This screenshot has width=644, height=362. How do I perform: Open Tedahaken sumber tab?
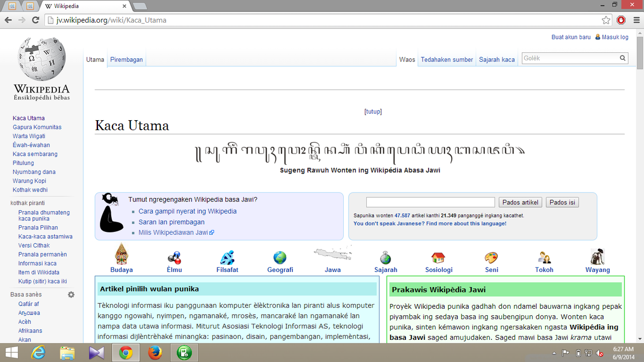click(447, 59)
